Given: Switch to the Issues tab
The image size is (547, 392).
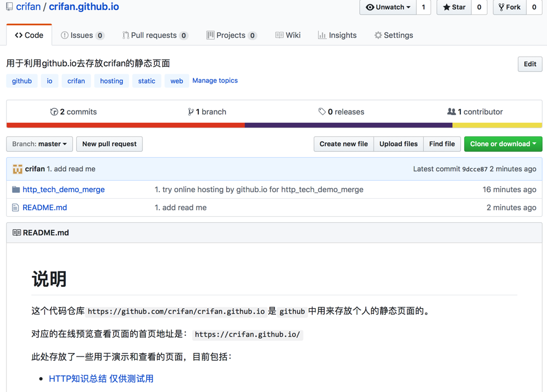Looking at the screenshot, I should tap(82, 35).
